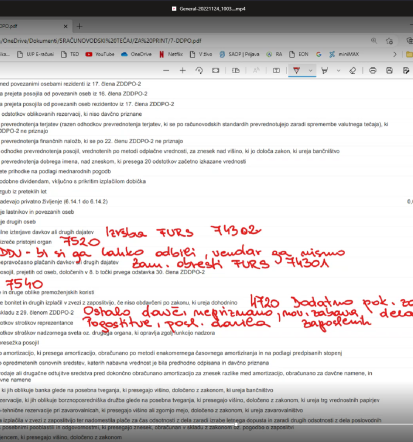Rotate the PDF page
Viewport: 413px width, 442px height.
point(199,71)
